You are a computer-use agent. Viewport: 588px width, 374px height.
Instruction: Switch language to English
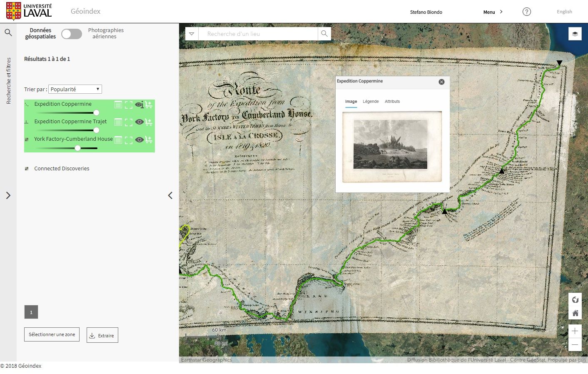tap(564, 12)
